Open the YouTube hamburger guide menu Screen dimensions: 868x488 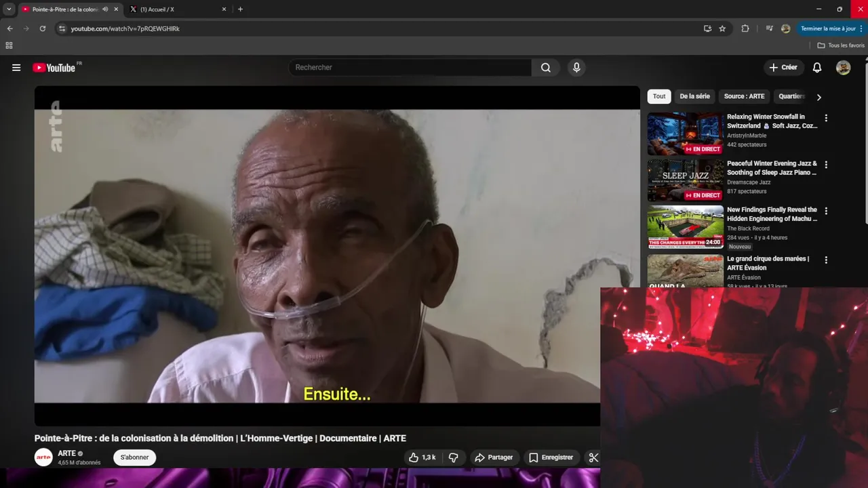coord(16,68)
